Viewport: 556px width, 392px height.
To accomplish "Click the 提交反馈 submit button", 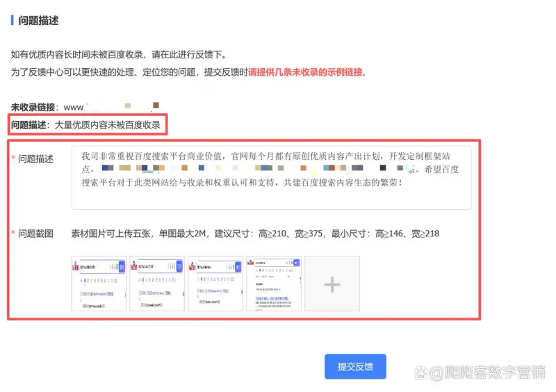I will click(x=355, y=366).
